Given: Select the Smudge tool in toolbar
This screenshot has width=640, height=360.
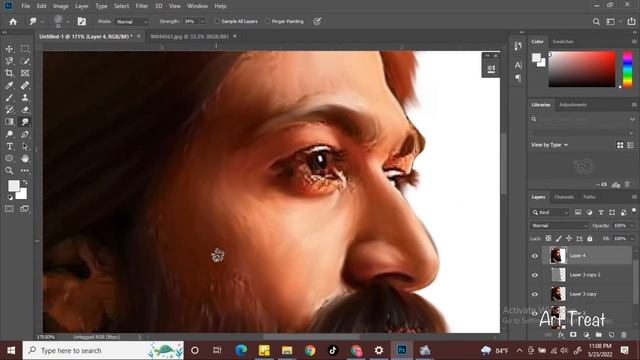Looking at the screenshot, I should [x=25, y=122].
